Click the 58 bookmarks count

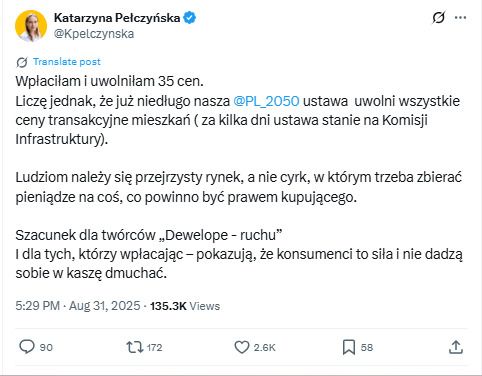367,347
